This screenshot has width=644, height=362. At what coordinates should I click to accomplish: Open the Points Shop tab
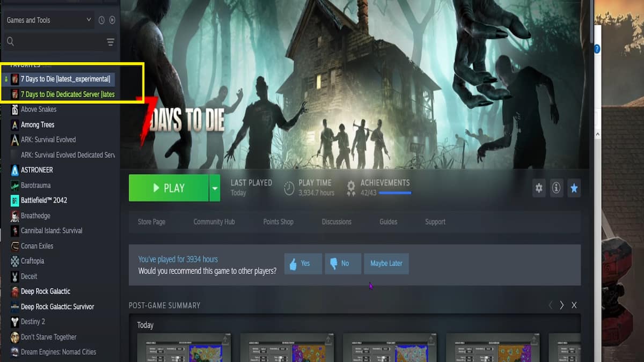click(278, 221)
